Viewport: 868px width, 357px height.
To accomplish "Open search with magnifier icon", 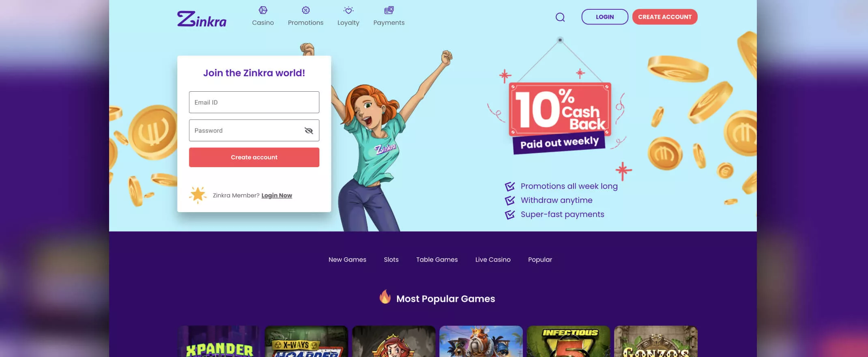I will [x=560, y=17].
